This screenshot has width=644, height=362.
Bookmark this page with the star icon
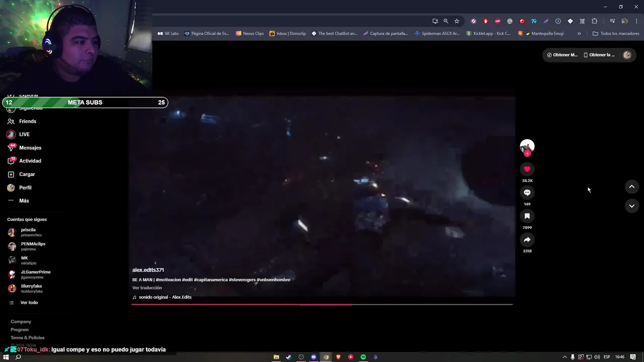(x=457, y=21)
